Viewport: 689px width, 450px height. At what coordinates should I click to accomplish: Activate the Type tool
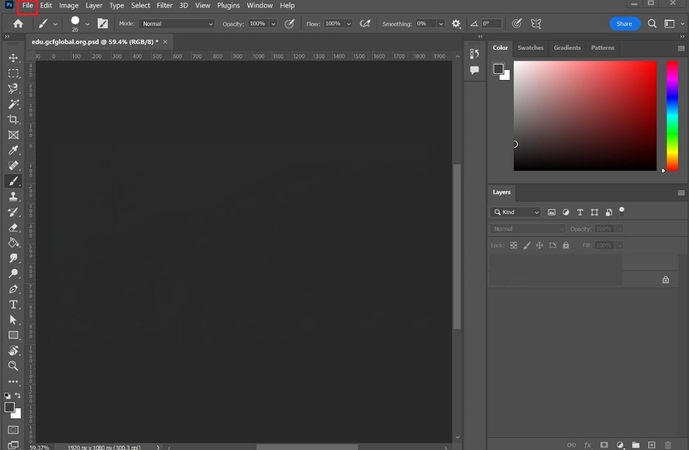pyautogui.click(x=13, y=304)
